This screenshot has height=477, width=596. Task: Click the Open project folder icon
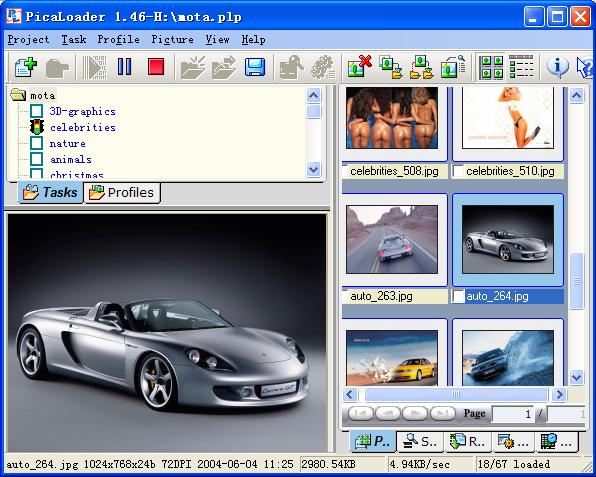coord(193,68)
